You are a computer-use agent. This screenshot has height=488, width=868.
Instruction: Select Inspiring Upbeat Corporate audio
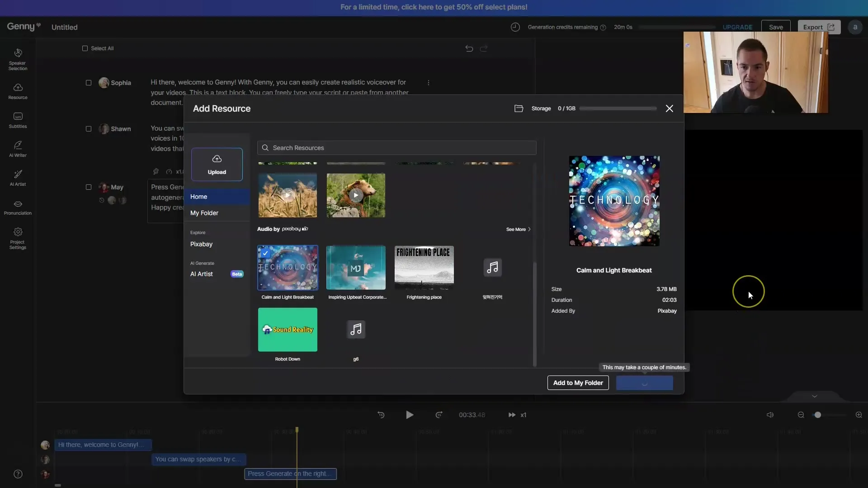(x=356, y=267)
